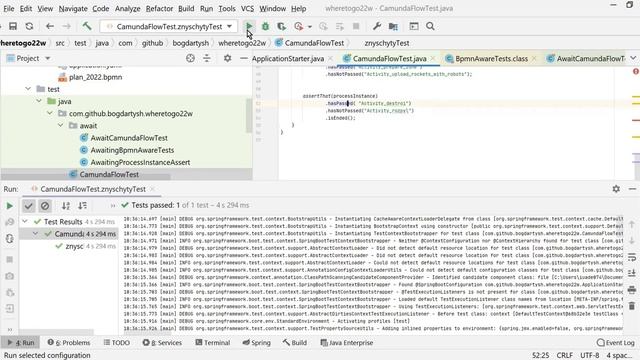The image size is (640, 360).
Task: Open the File menu
Action: pos(8,8)
